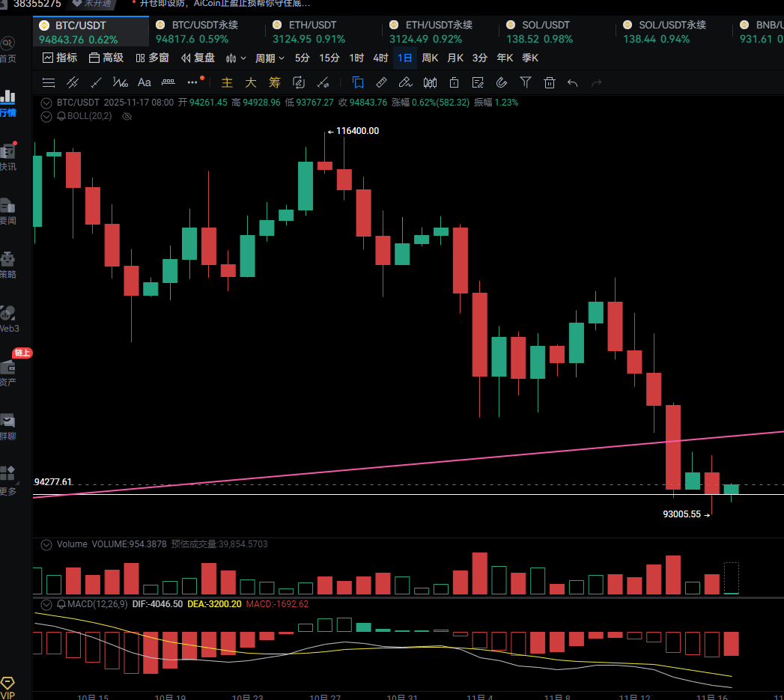Select the trend line drawing tool
Image resolution: width=784 pixels, height=700 pixels.
point(96,82)
